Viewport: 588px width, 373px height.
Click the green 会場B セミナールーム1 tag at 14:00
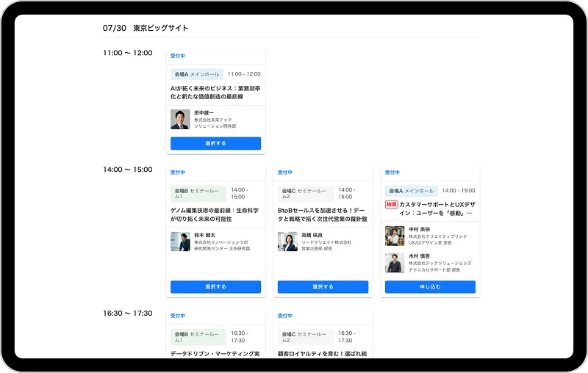coord(198,194)
